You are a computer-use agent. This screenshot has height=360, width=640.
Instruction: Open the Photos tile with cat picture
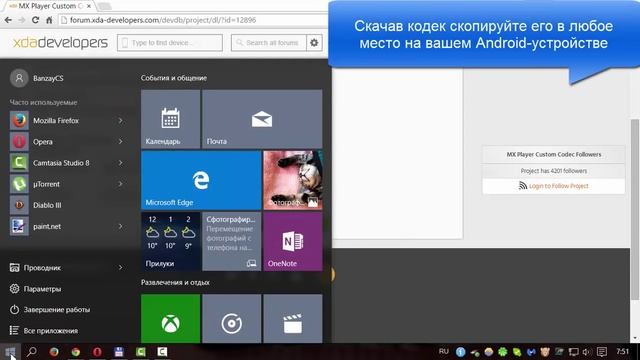point(293,180)
